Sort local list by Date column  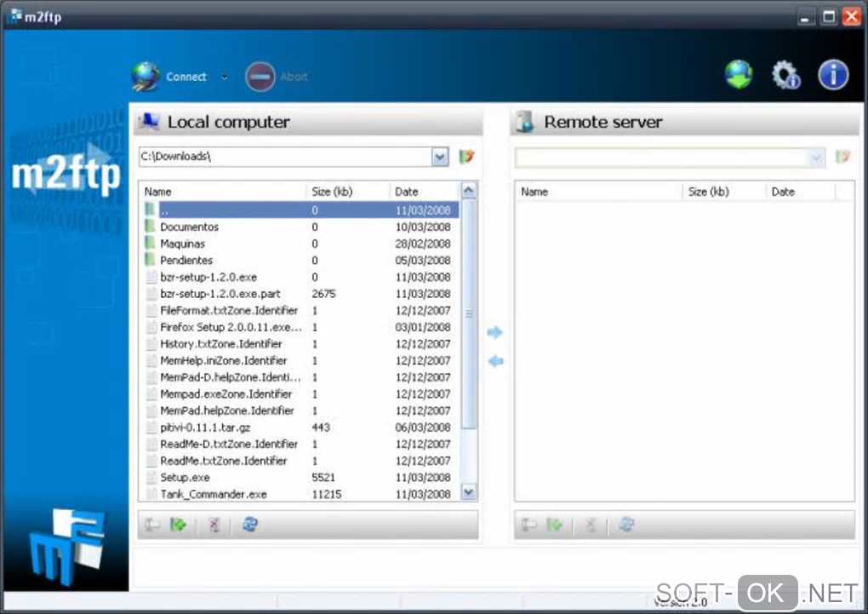point(425,192)
